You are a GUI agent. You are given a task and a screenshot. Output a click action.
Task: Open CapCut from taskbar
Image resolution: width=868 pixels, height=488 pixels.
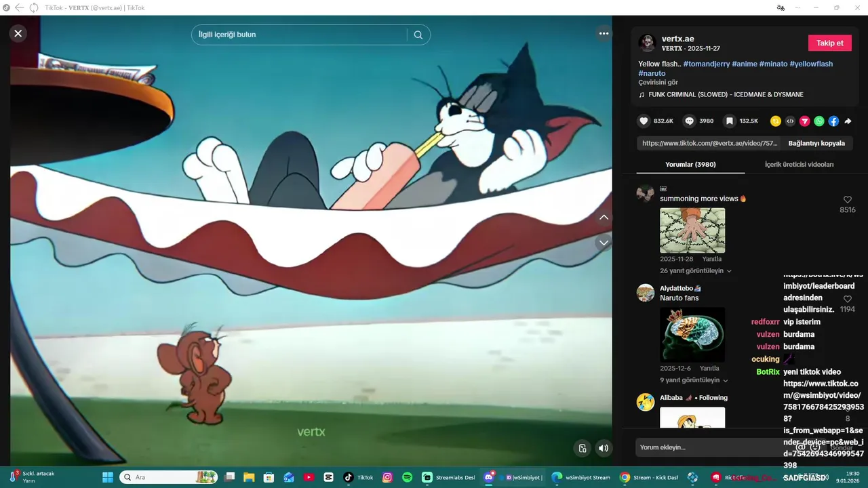coord(329,477)
